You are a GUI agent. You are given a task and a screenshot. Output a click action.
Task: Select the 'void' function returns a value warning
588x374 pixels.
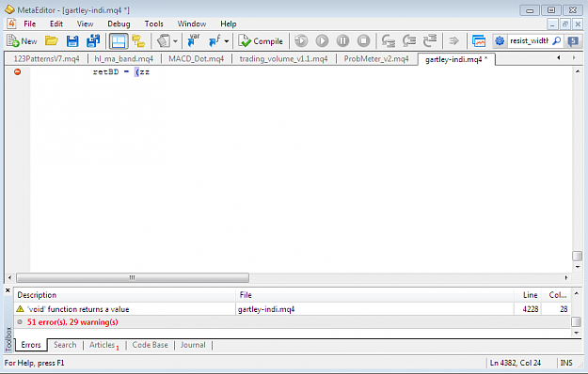click(293, 309)
